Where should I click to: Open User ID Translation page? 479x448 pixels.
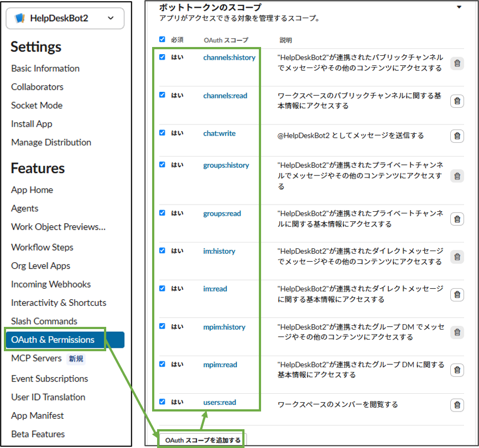tap(48, 397)
